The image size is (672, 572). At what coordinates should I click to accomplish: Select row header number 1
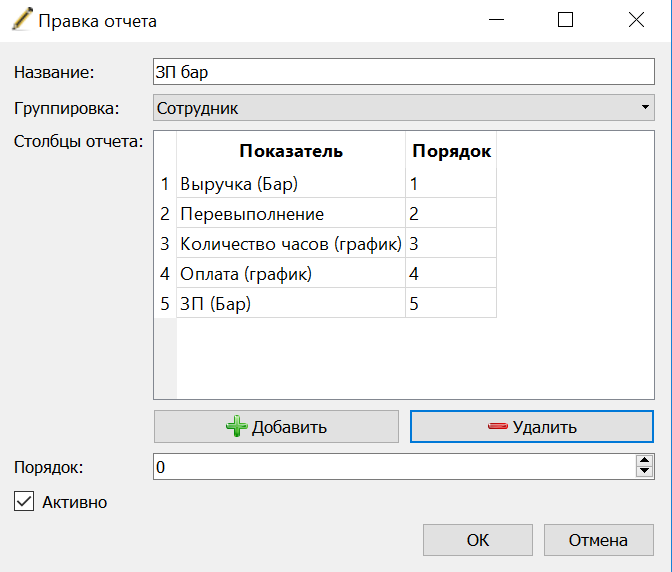[x=165, y=183]
